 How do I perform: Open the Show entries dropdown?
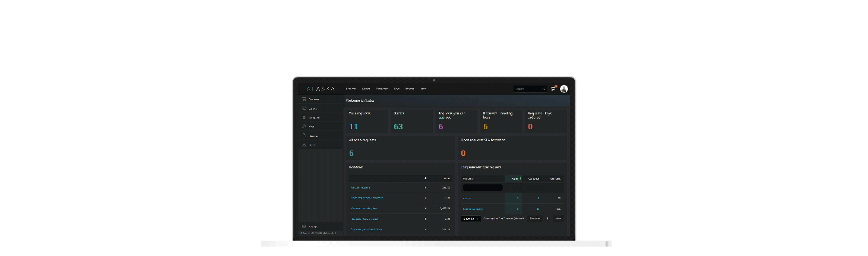coord(471,219)
